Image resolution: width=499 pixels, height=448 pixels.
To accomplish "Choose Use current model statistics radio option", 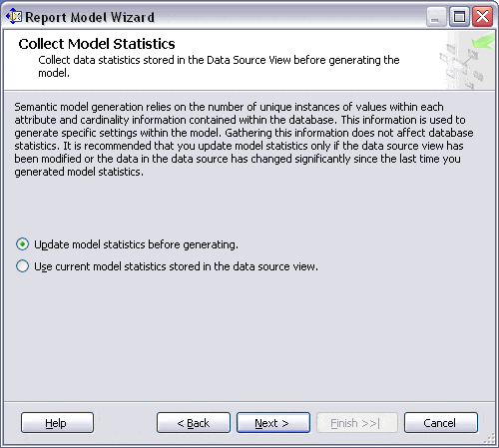I will (x=22, y=266).
